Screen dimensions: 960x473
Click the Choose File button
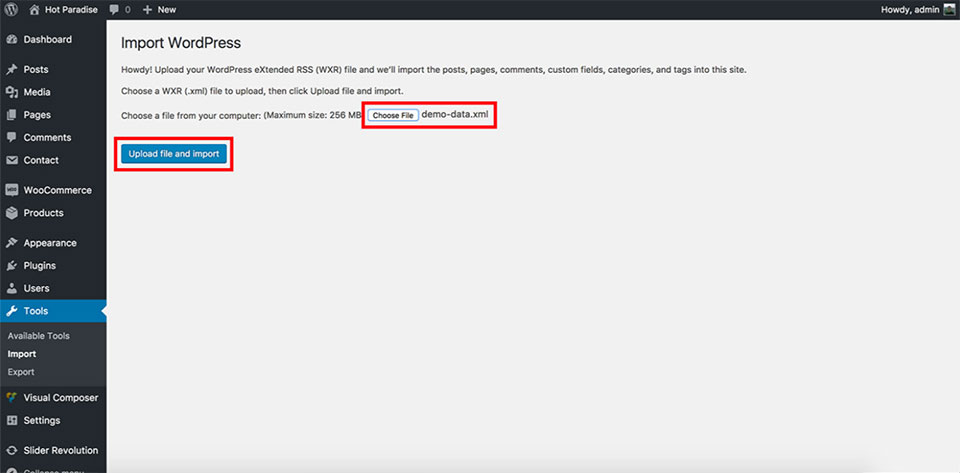[x=393, y=115]
